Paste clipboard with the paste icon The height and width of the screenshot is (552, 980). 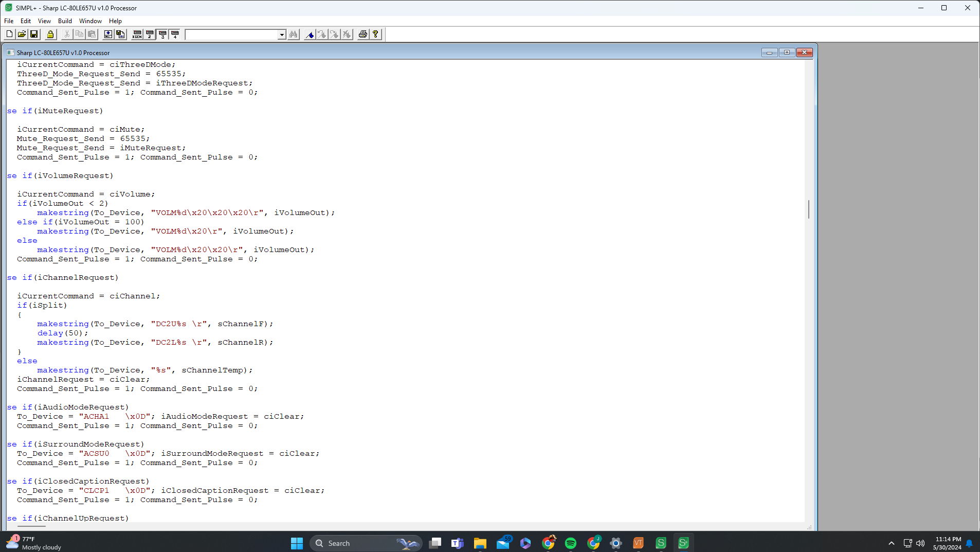(x=92, y=34)
